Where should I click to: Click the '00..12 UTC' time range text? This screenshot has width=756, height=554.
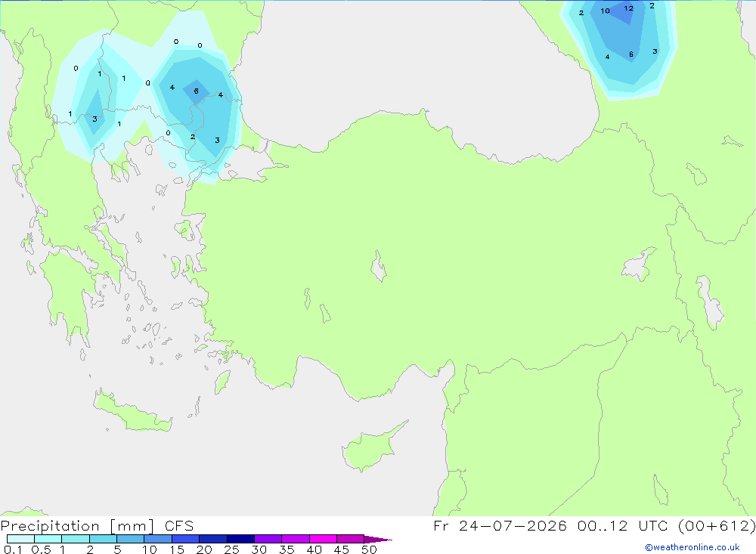tap(622, 526)
